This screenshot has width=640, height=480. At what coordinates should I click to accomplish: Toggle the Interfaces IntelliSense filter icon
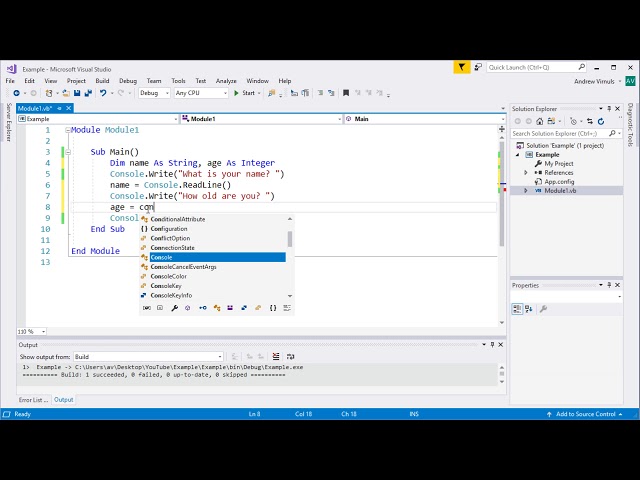click(x=202, y=308)
